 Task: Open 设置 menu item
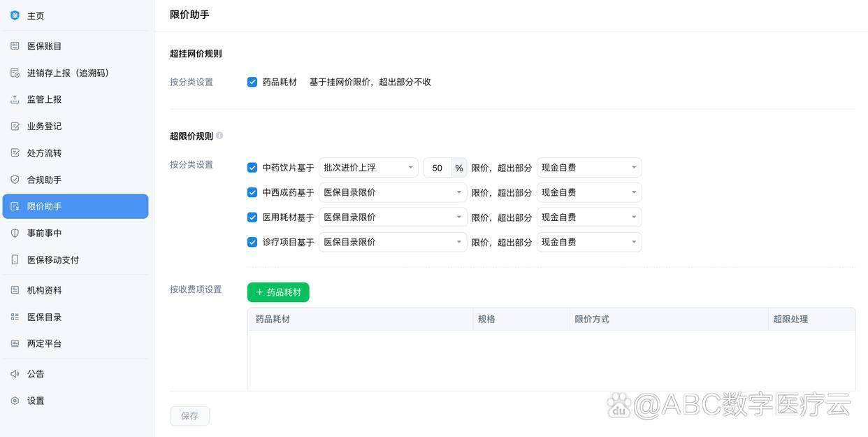coord(75,401)
